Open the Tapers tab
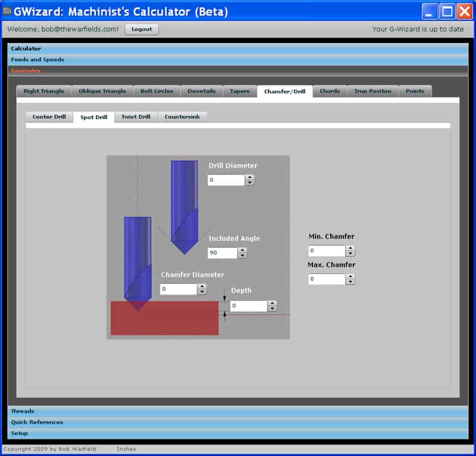Screen dimensions: 476x456 pos(240,91)
